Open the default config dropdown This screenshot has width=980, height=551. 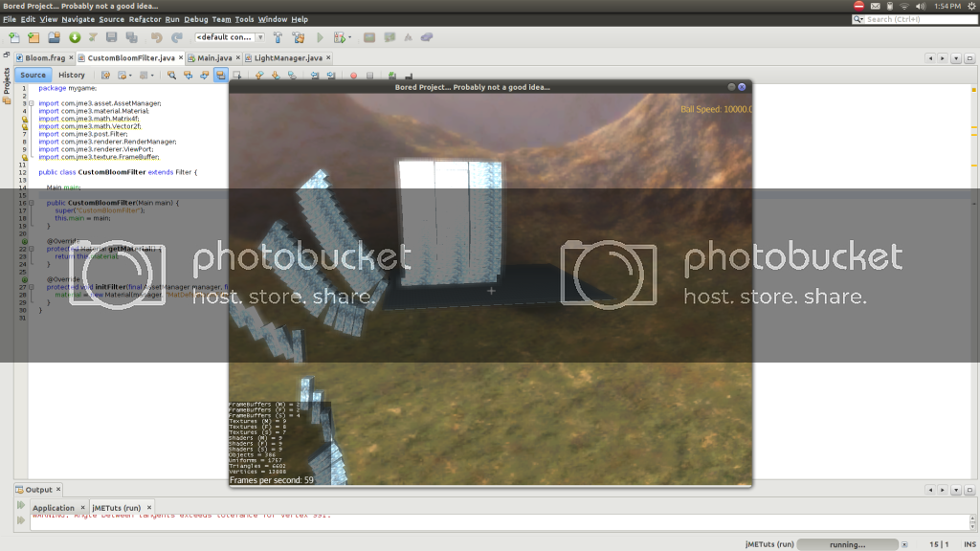click(x=230, y=37)
